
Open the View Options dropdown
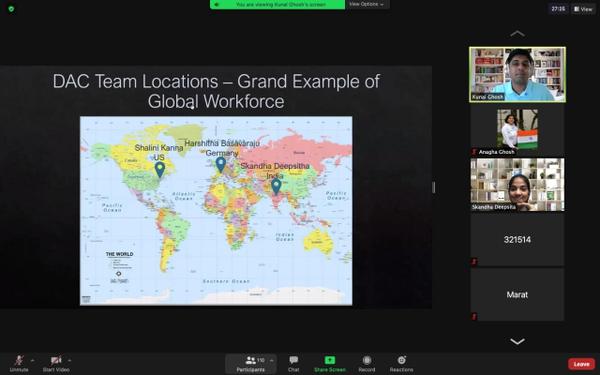point(367,4)
